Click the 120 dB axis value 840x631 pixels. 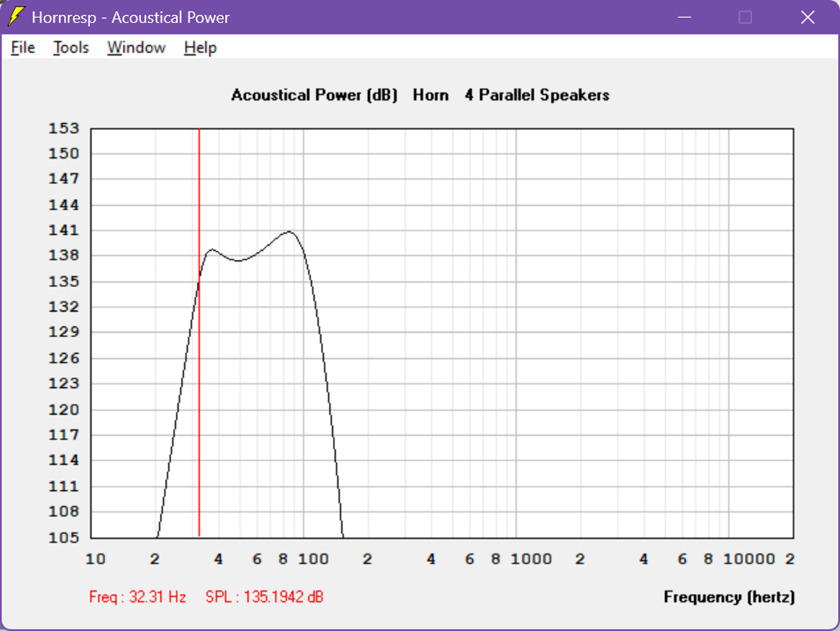pos(64,410)
